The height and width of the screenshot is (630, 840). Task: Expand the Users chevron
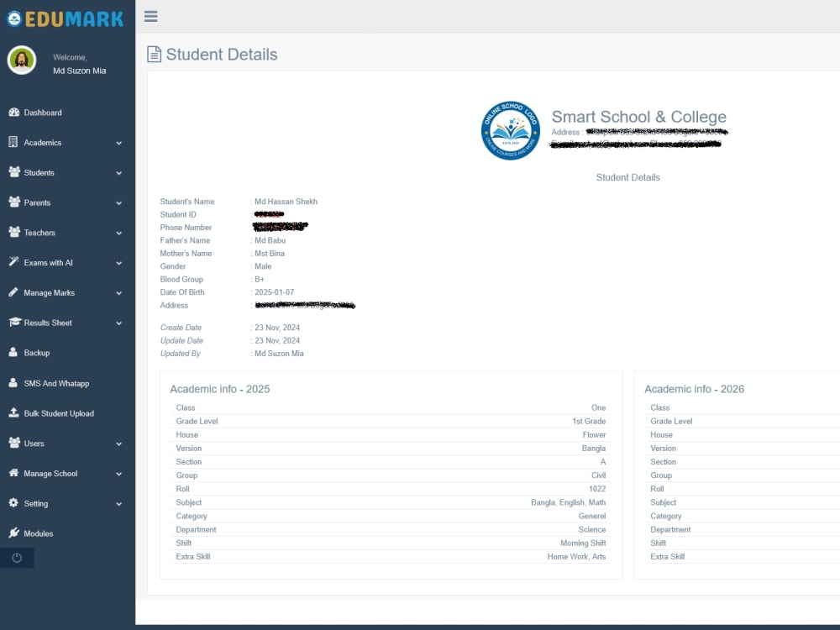coord(119,444)
